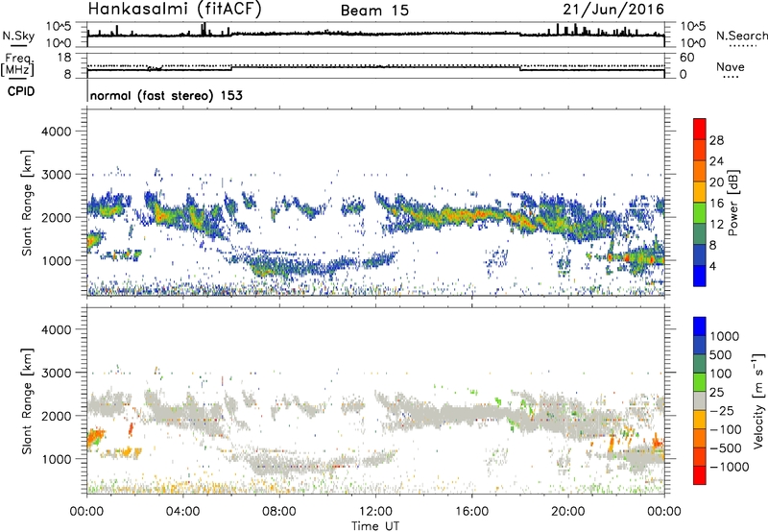768x532 pixels.
Task: Select the bright blue bottom Power colorbar segment
Action: pos(700,276)
